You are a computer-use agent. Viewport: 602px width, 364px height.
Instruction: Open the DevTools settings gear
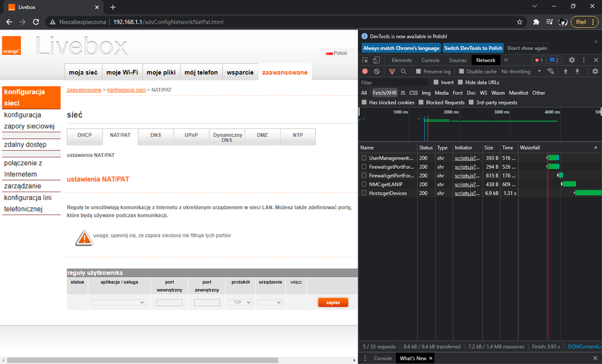click(572, 60)
